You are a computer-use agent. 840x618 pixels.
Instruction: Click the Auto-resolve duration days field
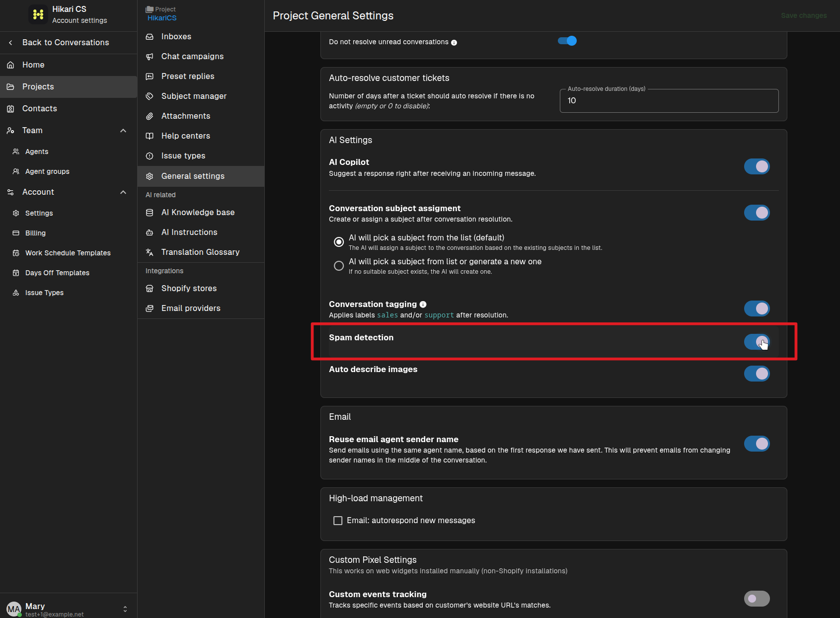pos(669,101)
